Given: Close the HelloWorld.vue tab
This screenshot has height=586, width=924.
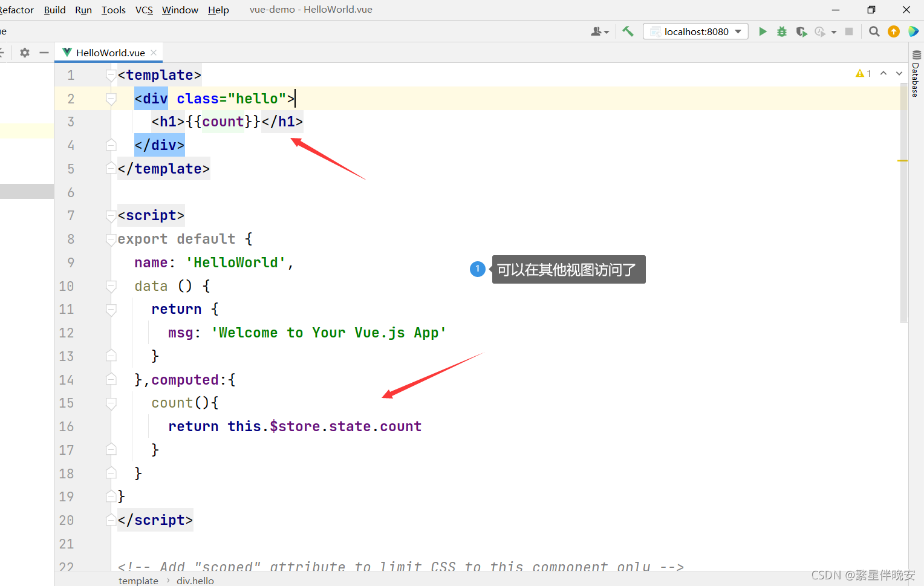Looking at the screenshot, I should click(154, 53).
